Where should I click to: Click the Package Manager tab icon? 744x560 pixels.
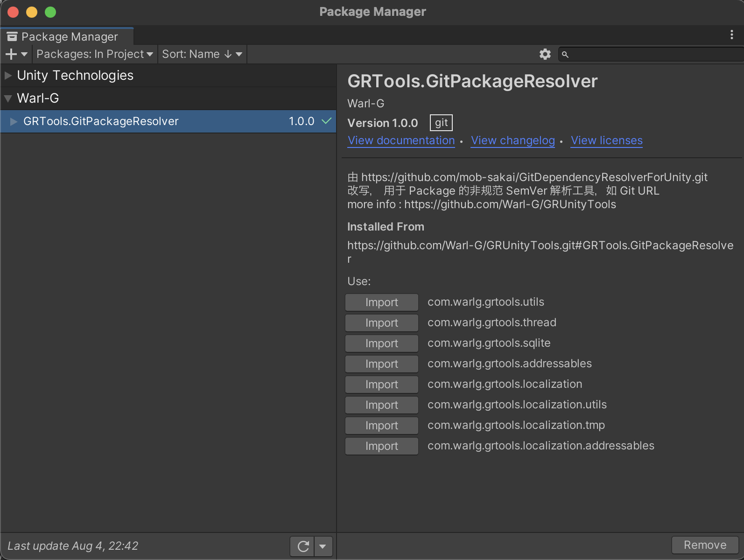click(12, 36)
